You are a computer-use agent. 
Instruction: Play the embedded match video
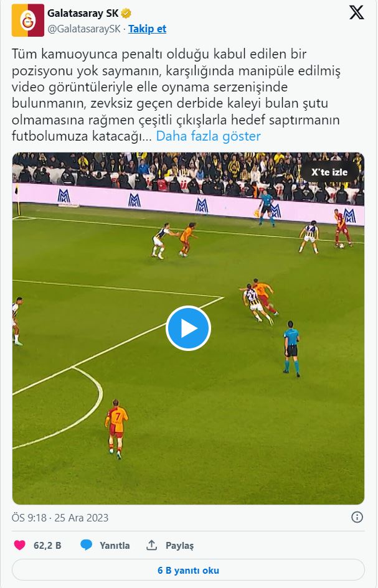click(188, 329)
